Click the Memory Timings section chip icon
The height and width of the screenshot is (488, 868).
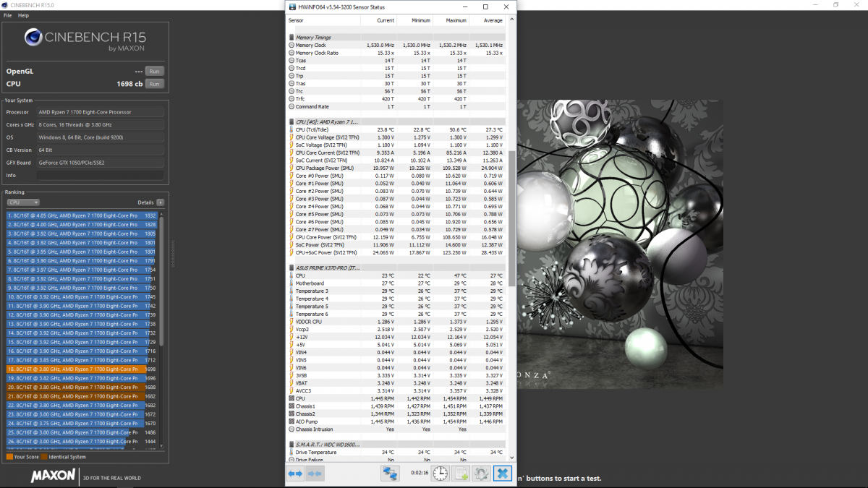click(x=292, y=38)
